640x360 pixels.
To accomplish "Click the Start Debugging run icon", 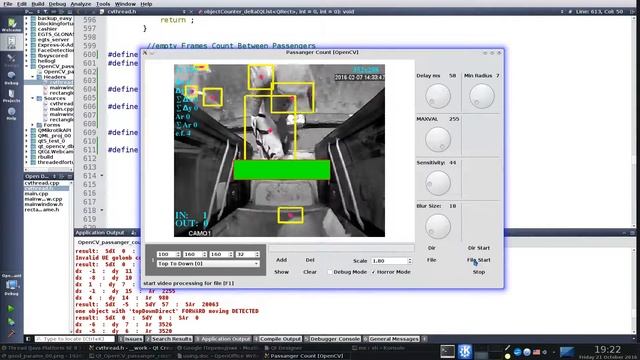I will (11, 322).
